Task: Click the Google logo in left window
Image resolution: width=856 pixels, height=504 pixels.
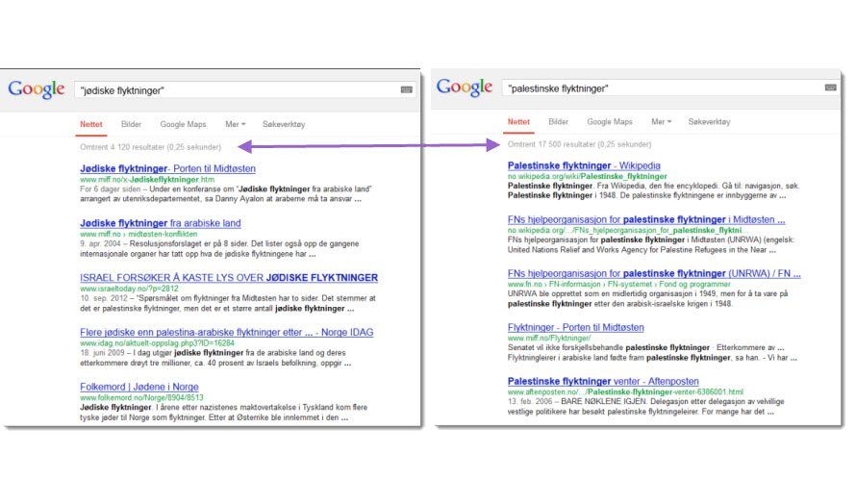Action: click(36, 89)
